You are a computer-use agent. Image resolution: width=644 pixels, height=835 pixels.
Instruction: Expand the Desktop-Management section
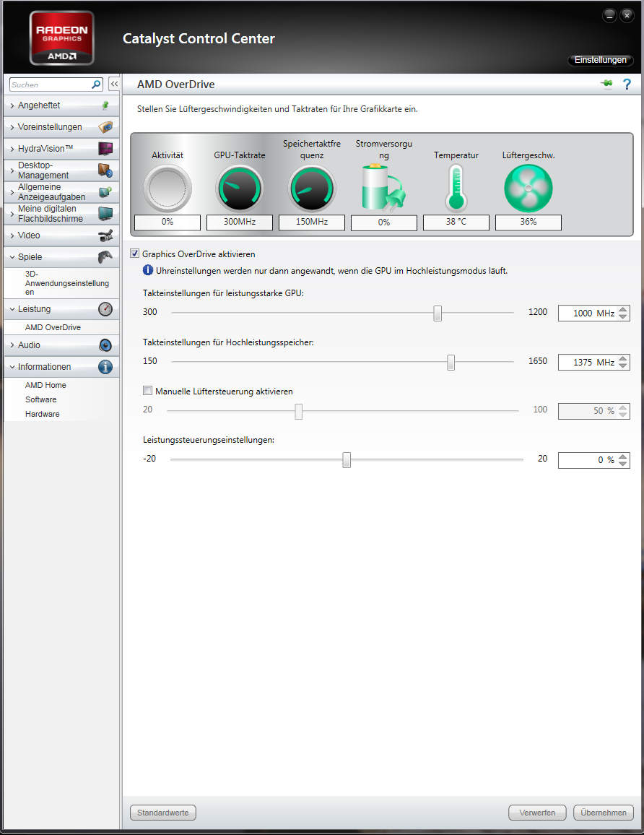point(12,170)
